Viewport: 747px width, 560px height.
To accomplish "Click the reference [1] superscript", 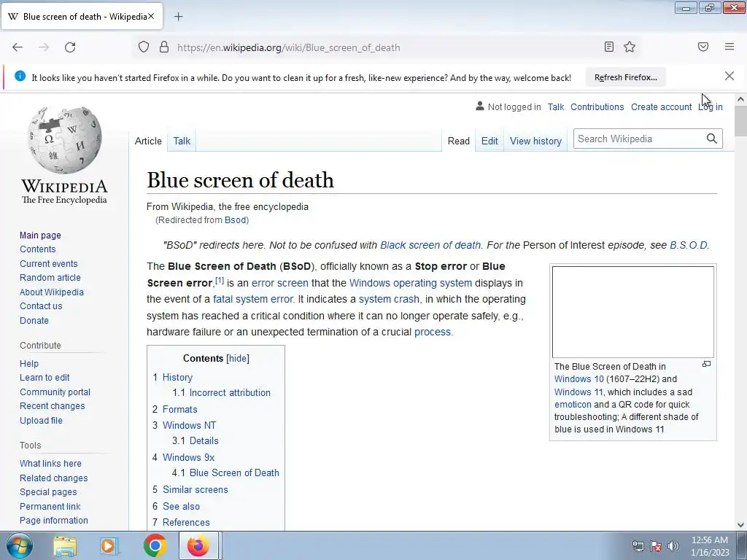I will coord(219,281).
